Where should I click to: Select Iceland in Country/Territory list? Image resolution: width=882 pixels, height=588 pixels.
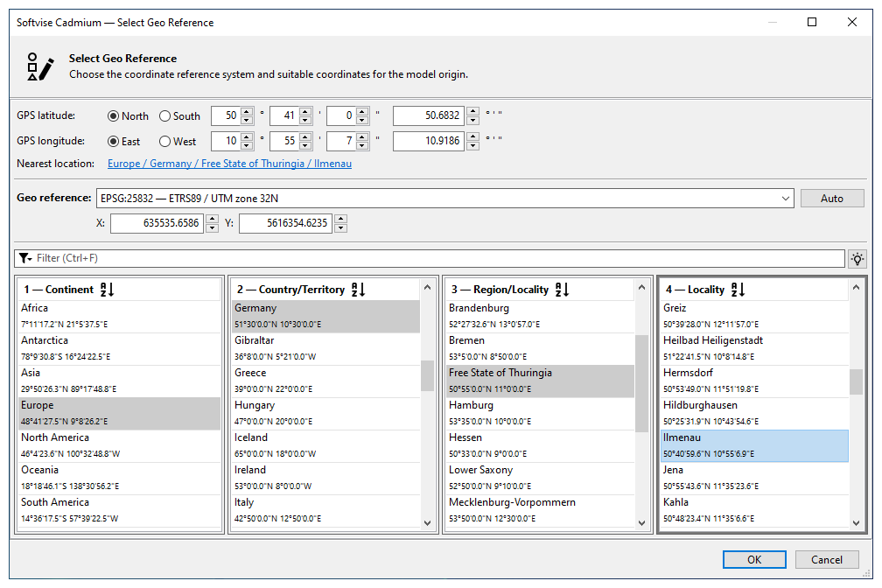click(325, 445)
